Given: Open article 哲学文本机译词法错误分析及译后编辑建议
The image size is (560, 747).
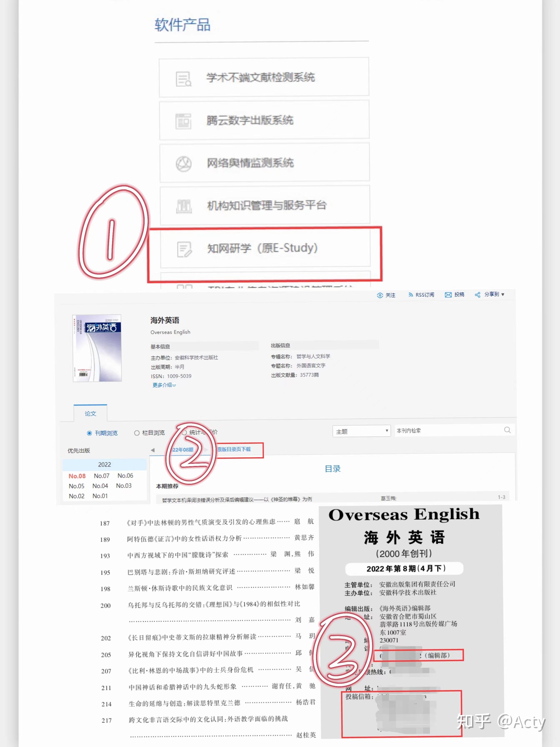Looking at the screenshot, I should pyautogui.click(x=237, y=499).
